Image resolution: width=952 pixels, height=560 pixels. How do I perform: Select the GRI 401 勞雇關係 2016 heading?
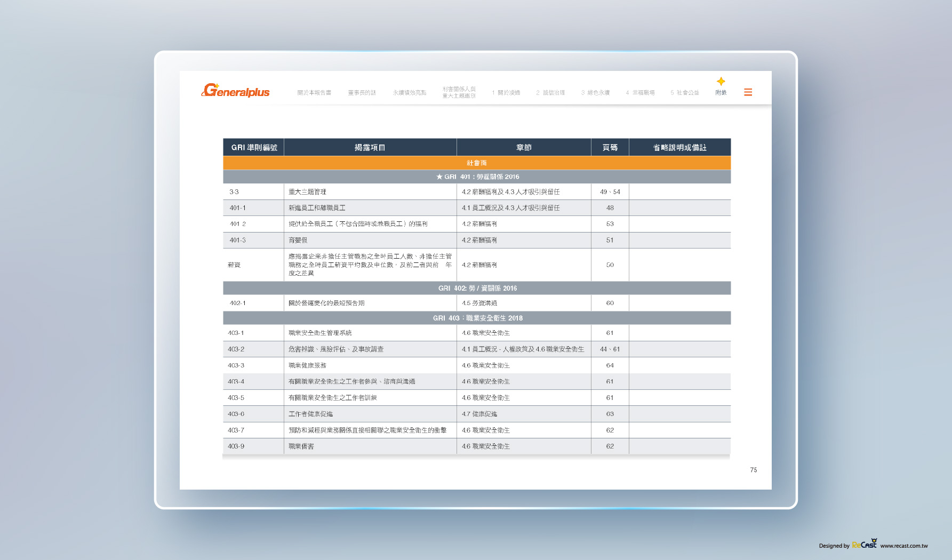(477, 177)
